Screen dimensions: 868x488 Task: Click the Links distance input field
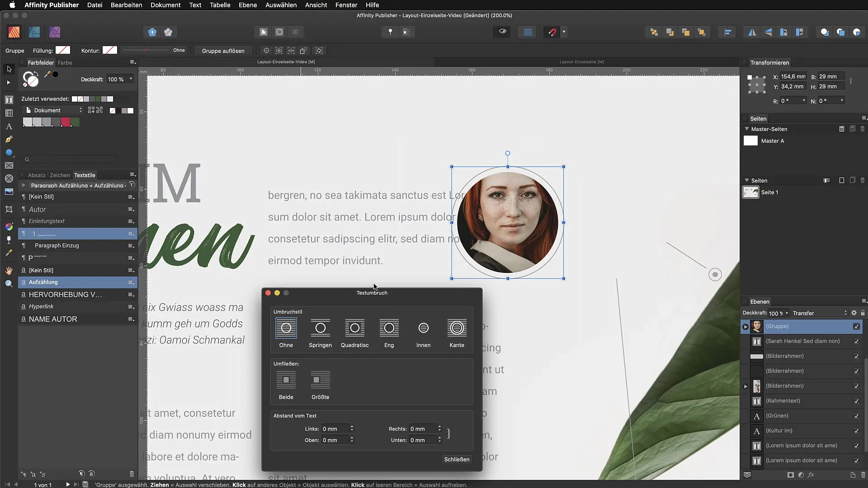click(x=335, y=428)
